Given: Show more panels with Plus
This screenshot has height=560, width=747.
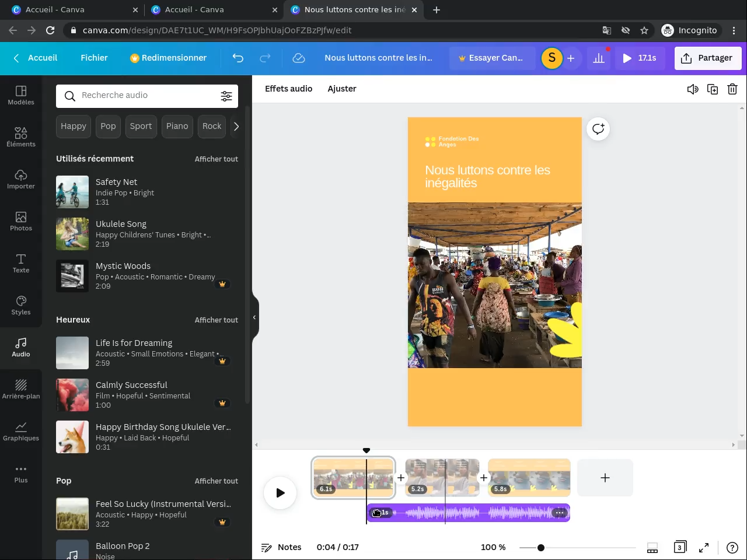Looking at the screenshot, I should coord(21,473).
